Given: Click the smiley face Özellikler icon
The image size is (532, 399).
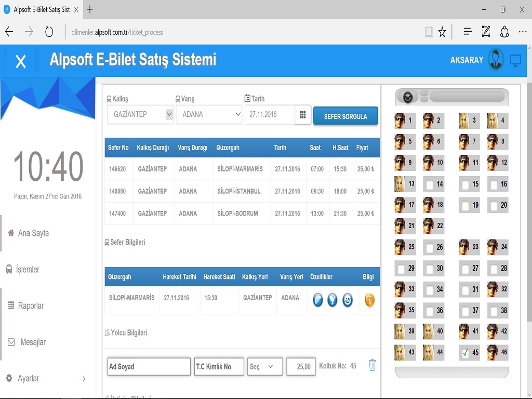Looking at the screenshot, I should [348, 300].
